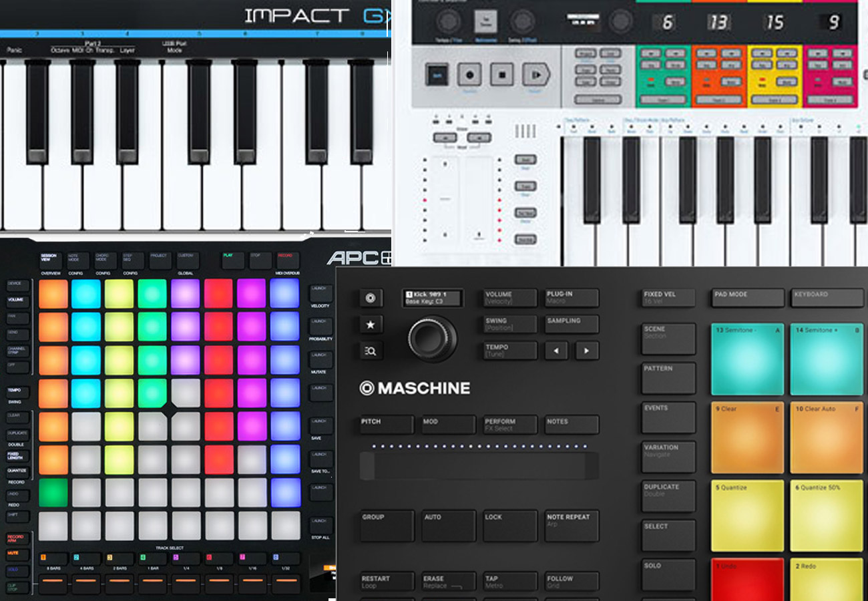Screen dimensions: 868x601
Task: Enable LOCK on Maschine
Action: coord(510,525)
